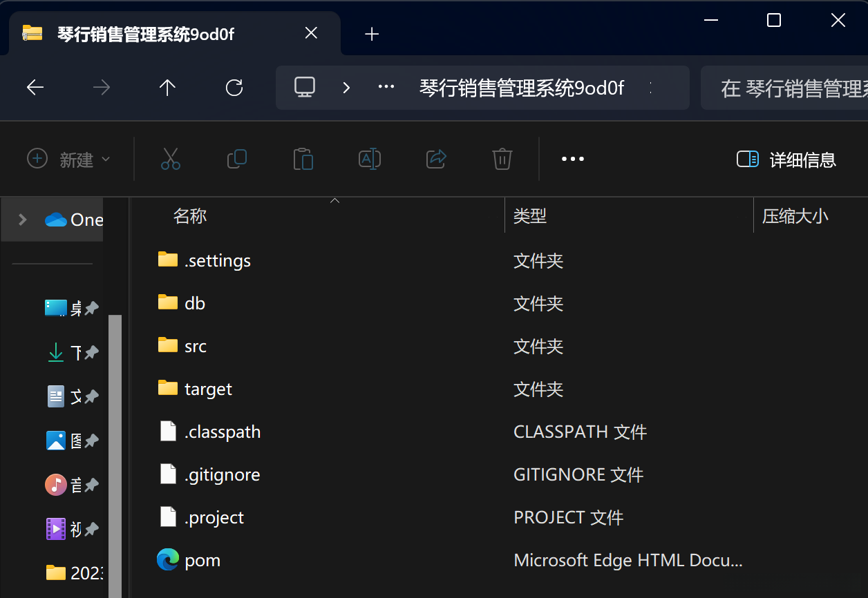868x598 pixels.
Task: Navigate back to previous folder
Action: (x=35, y=88)
